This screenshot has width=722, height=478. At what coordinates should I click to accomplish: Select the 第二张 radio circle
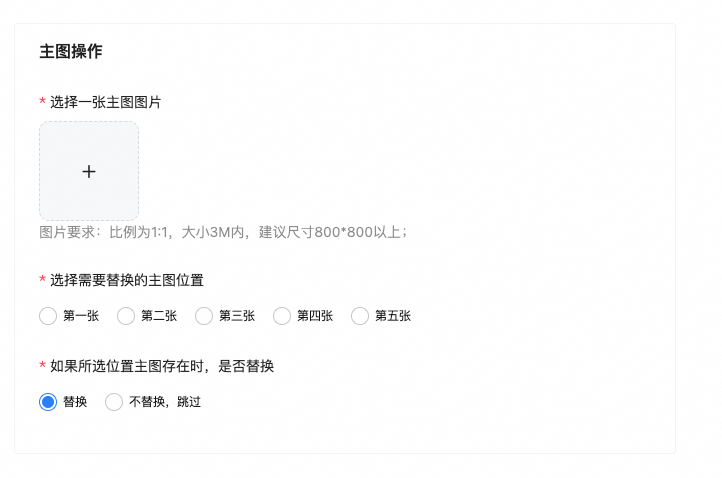click(x=126, y=316)
